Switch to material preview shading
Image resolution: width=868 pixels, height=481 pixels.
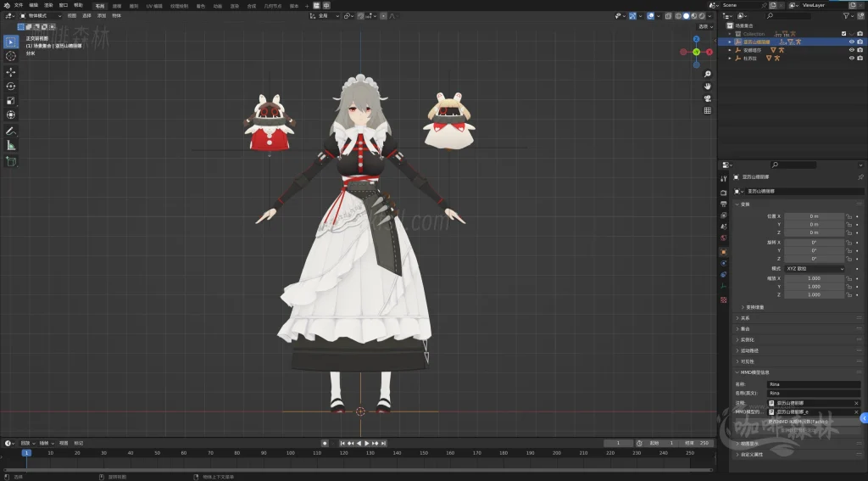[x=693, y=16]
